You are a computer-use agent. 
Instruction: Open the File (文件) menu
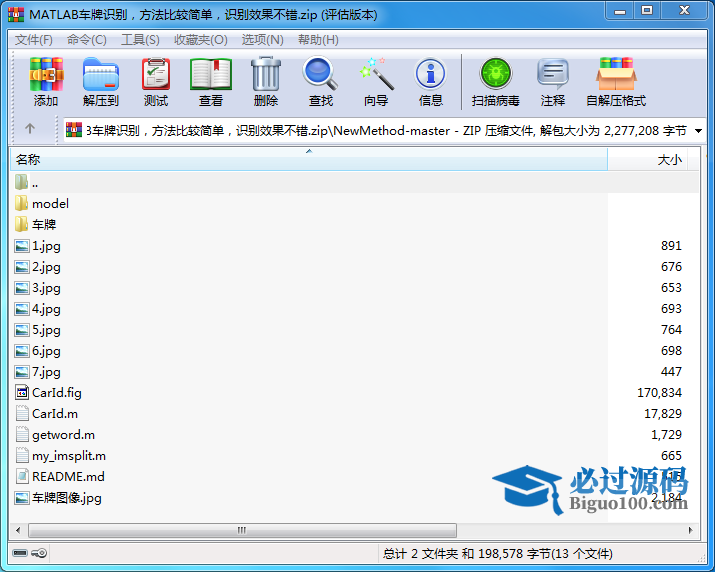(34, 40)
